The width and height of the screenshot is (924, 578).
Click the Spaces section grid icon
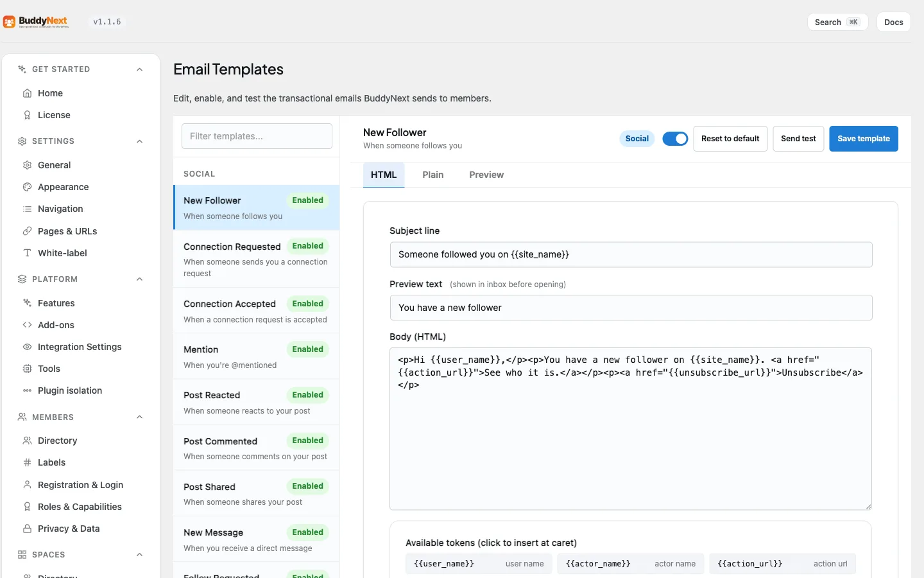pyautogui.click(x=22, y=555)
